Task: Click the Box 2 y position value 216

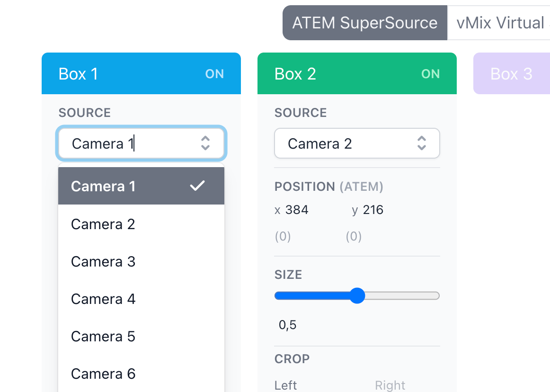Action: point(373,210)
